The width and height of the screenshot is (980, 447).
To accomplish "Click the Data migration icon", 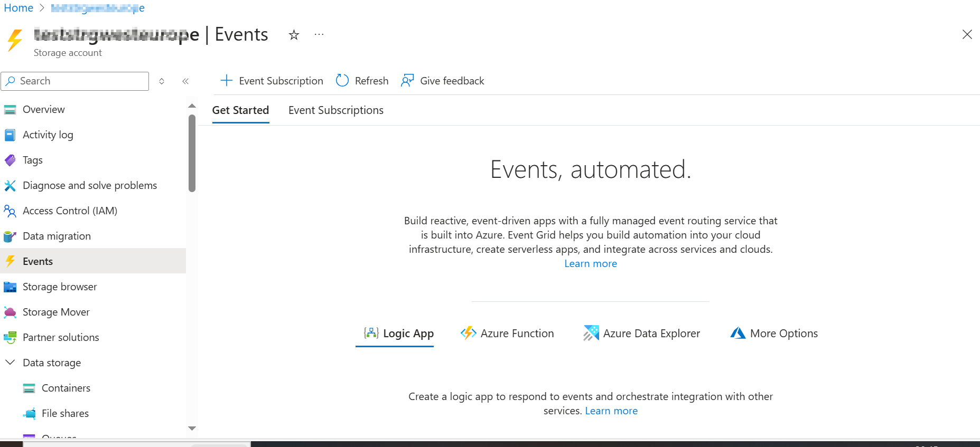I will pyautogui.click(x=10, y=236).
